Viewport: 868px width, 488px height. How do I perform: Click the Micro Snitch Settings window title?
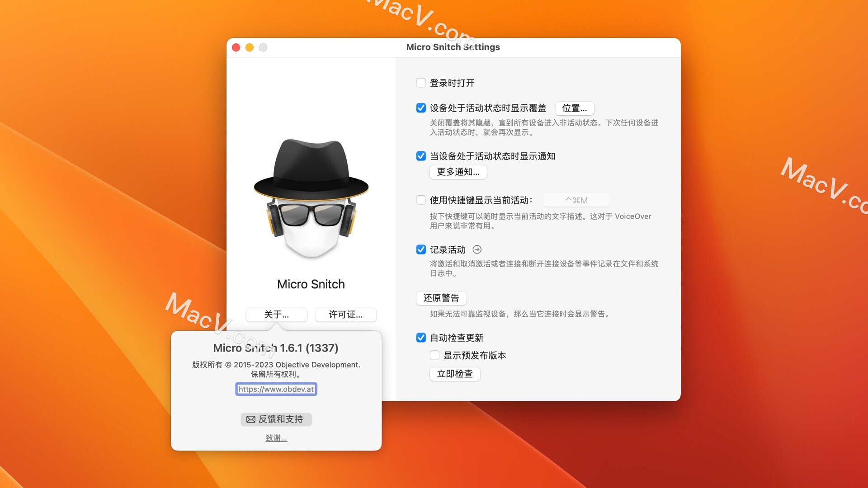pyautogui.click(x=453, y=47)
